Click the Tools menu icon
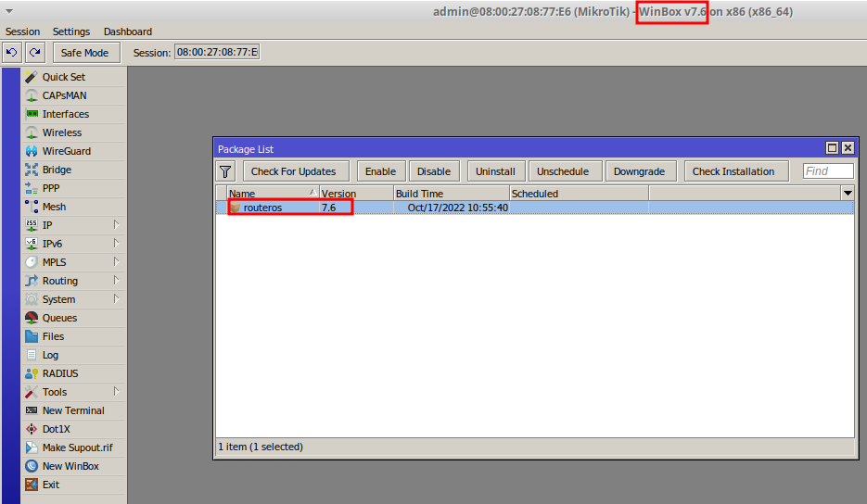The height and width of the screenshot is (504, 867). click(32, 392)
